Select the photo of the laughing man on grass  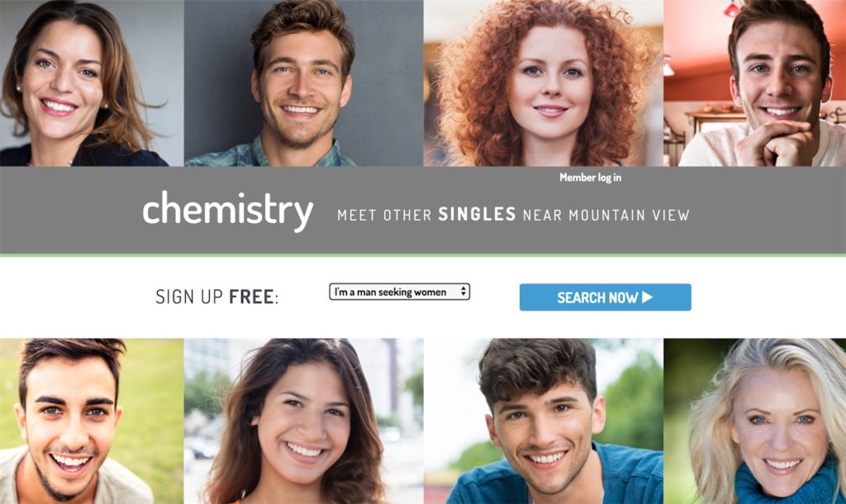point(92,421)
